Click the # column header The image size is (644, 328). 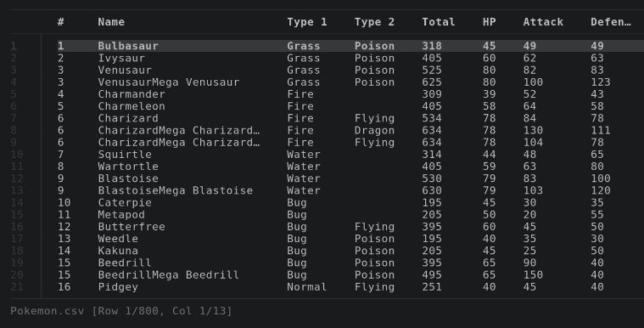coord(61,22)
